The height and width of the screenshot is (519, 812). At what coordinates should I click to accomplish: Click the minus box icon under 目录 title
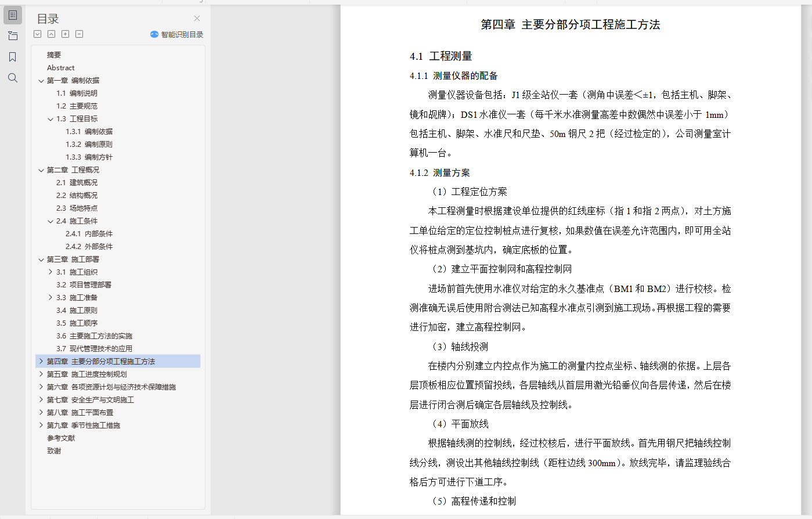click(80, 34)
